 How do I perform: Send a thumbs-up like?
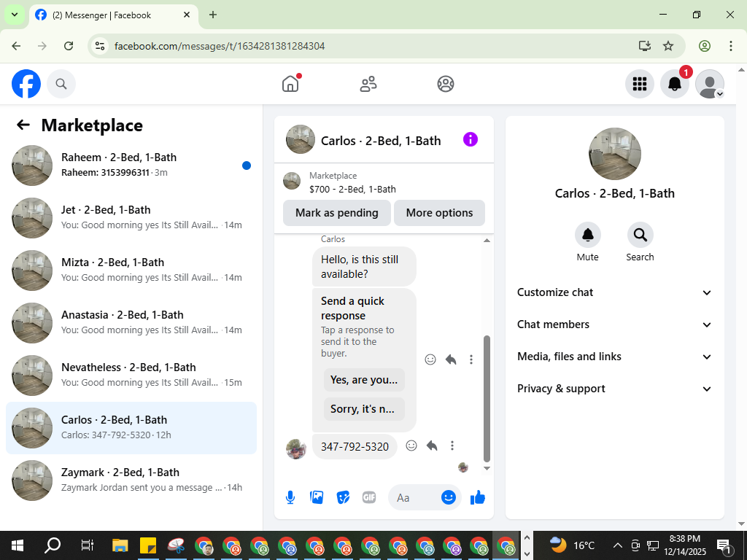(x=477, y=497)
